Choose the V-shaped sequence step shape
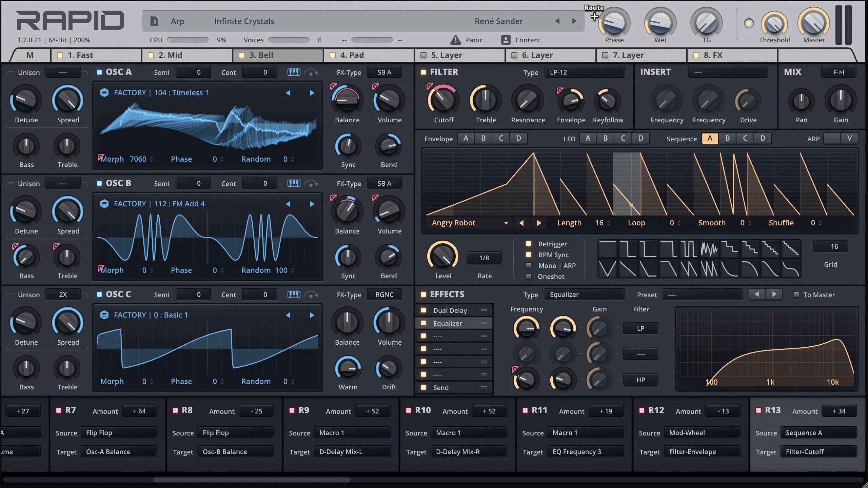 pyautogui.click(x=607, y=269)
